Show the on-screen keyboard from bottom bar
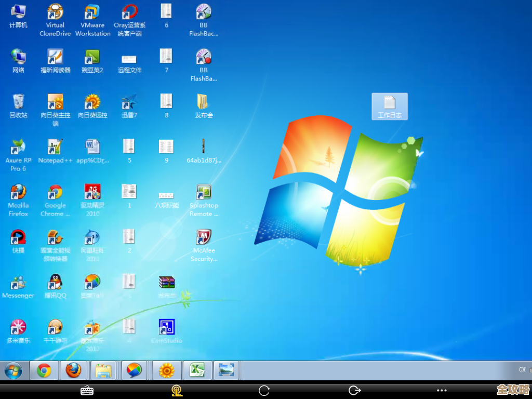 pyautogui.click(x=87, y=390)
